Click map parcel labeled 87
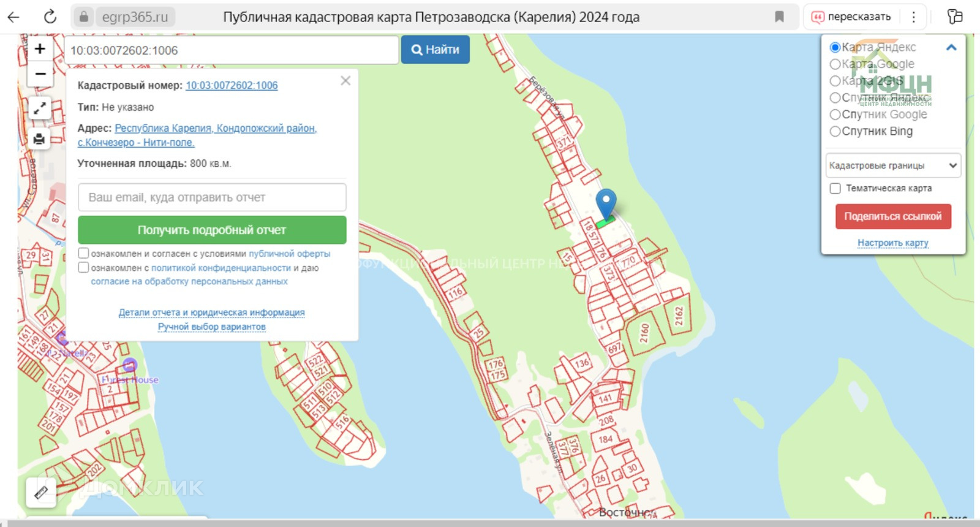This screenshot has height=527, width=980. click(x=55, y=218)
